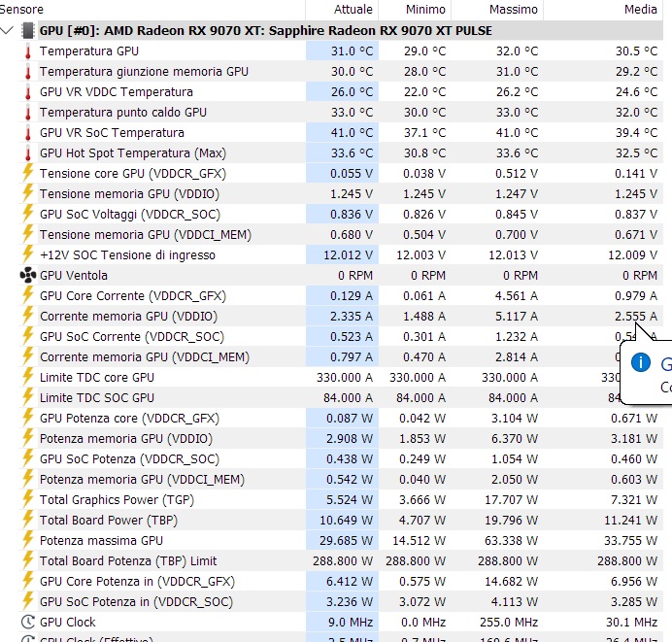Select Tensione memoria GPU (VDDCI_MEM) row
Screen dimensions: 672x642
coord(341,234)
